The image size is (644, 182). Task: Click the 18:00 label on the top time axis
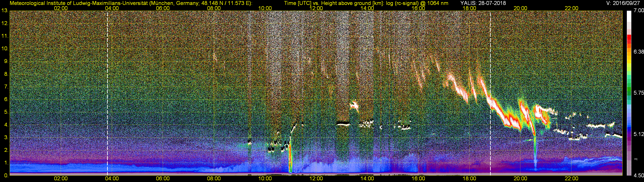(x=469, y=8)
